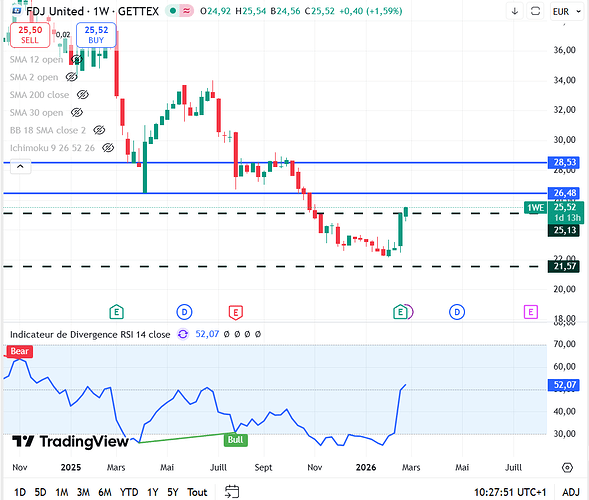
Task: Click the 10:27:51 UTC+1 timezone
Action: (x=510, y=492)
